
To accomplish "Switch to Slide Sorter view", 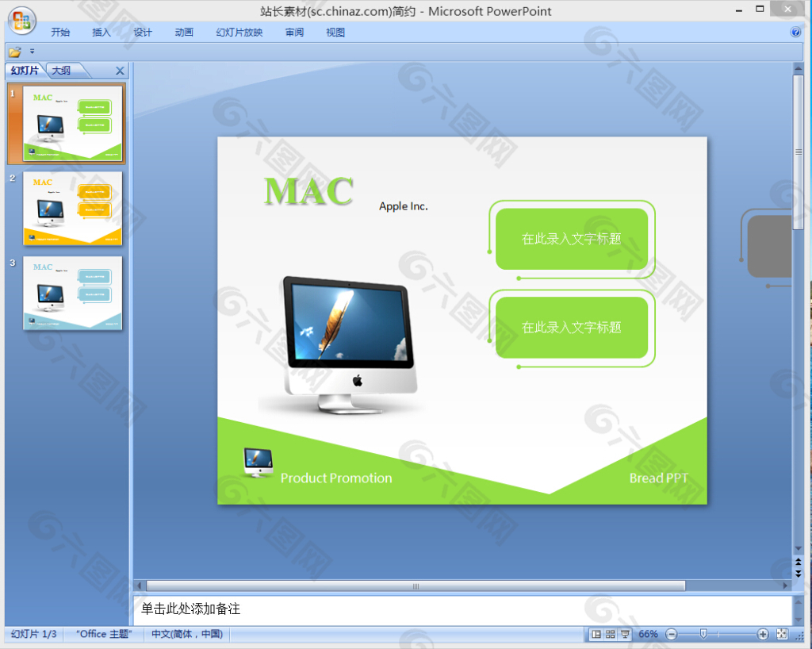I will [611, 635].
